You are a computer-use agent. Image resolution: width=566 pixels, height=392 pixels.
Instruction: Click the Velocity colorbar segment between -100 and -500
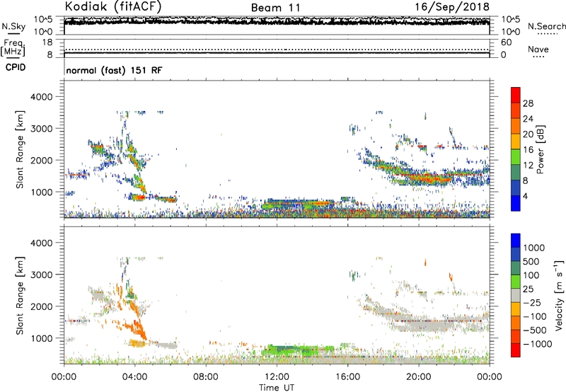pos(516,323)
